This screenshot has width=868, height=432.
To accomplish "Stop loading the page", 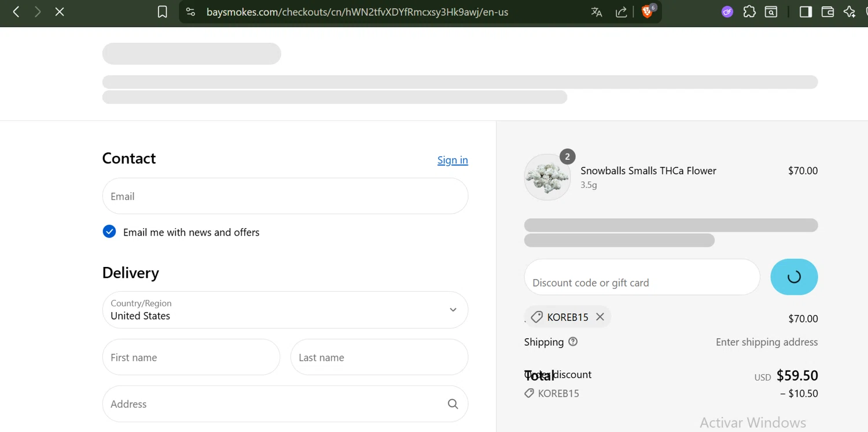I will point(60,12).
